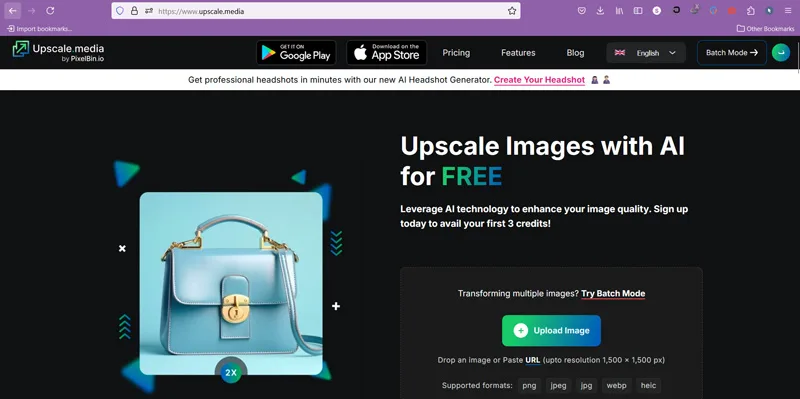Follow the Create Your Headshot link
Viewport: 800px width, 399px height.
(539, 80)
